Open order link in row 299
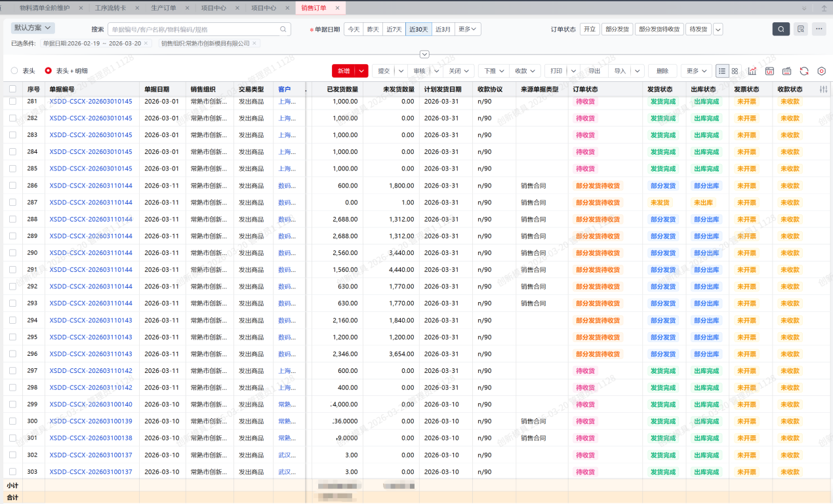Image resolution: width=833 pixels, height=504 pixels. pyautogui.click(x=91, y=404)
